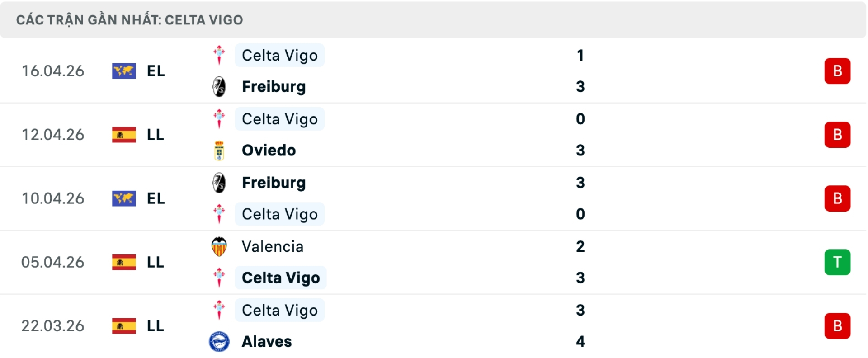Click the Các trận gần nhất: Celta Vigo header
This screenshot has width=868, height=358.
(x=130, y=20)
